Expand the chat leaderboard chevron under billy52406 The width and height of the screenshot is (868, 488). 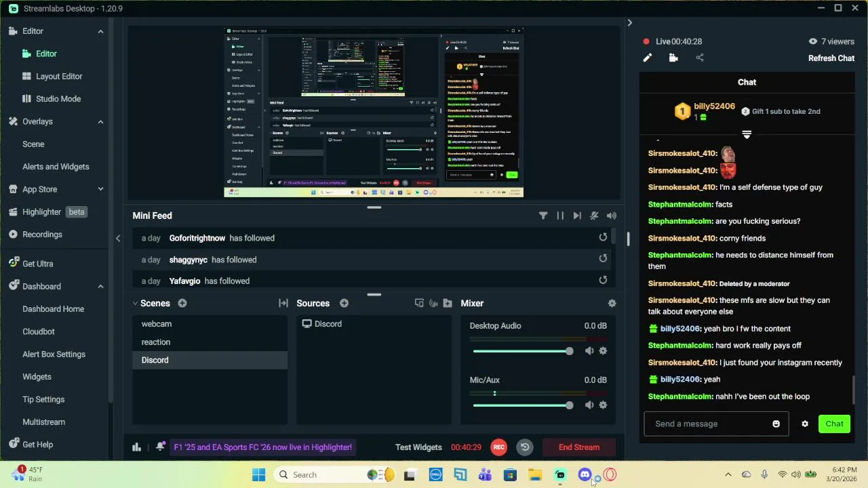click(x=747, y=134)
